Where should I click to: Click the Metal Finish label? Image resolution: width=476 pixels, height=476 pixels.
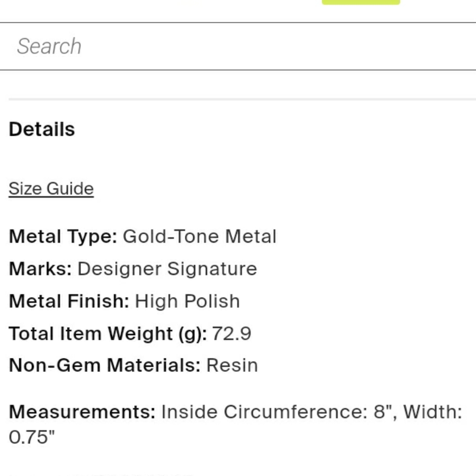69,301
